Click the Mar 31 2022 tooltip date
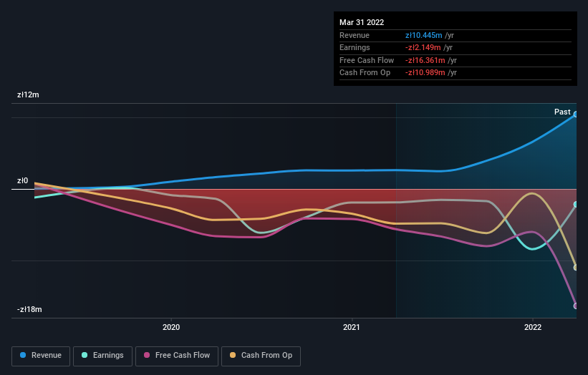Viewport: 588px width, 375px height. point(362,22)
